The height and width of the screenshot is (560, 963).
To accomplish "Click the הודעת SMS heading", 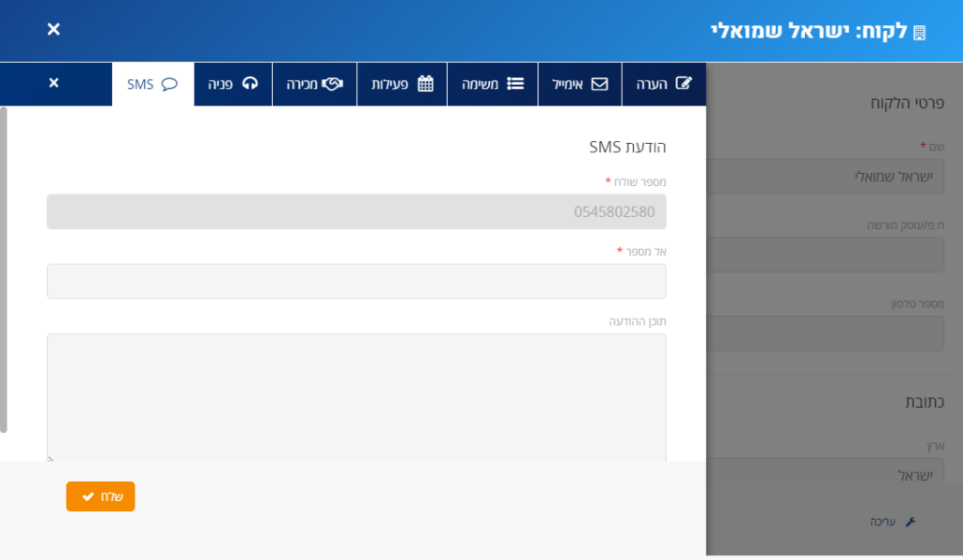I will pos(627,147).
